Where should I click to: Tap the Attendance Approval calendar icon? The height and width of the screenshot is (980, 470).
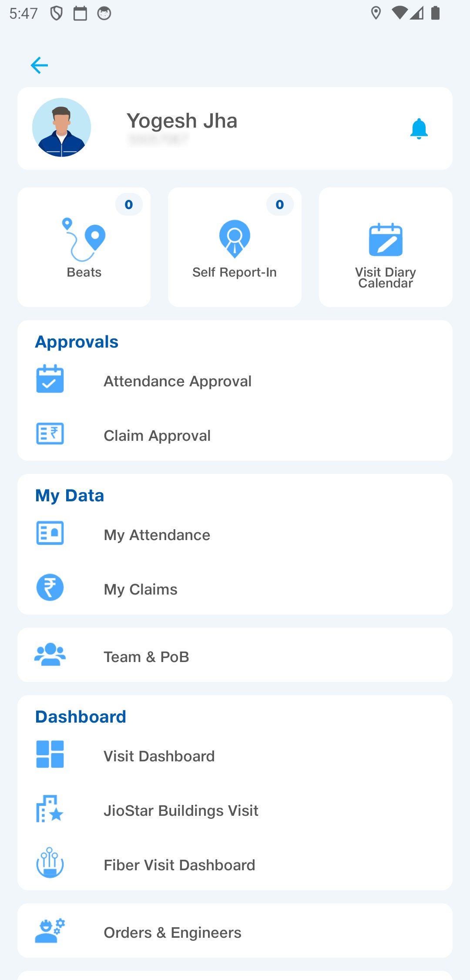pyautogui.click(x=50, y=379)
